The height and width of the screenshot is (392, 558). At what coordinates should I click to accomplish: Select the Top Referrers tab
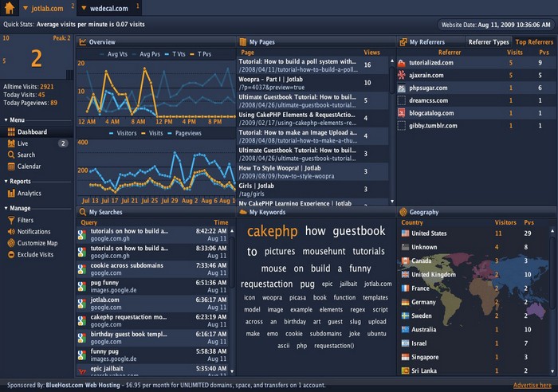pos(534,42)
